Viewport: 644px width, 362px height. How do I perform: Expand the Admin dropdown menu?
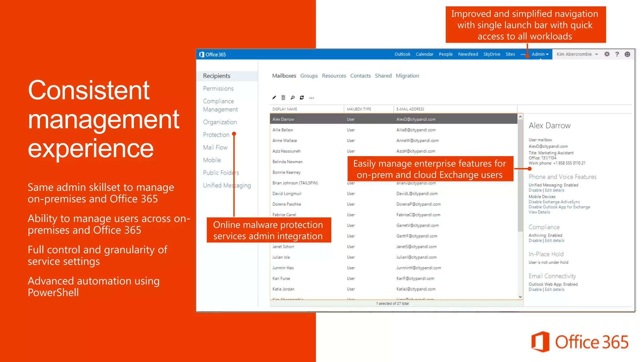click(540, 54)
